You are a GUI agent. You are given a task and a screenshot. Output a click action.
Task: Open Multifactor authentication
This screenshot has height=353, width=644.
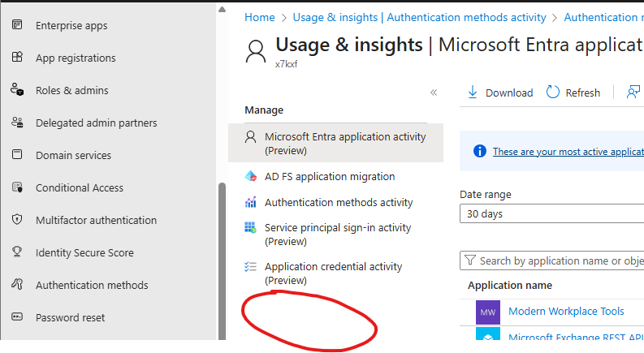[96, 220]
